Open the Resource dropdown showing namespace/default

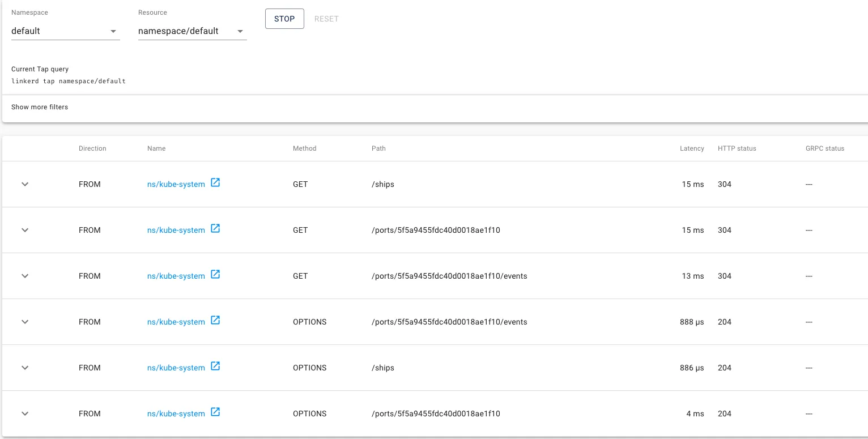(x=193, y=31)
